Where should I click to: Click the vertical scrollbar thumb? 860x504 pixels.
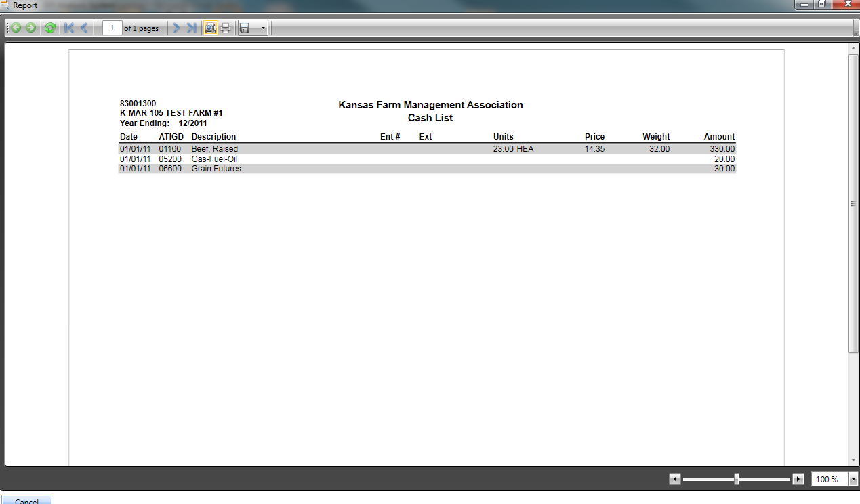pos(853,203)
